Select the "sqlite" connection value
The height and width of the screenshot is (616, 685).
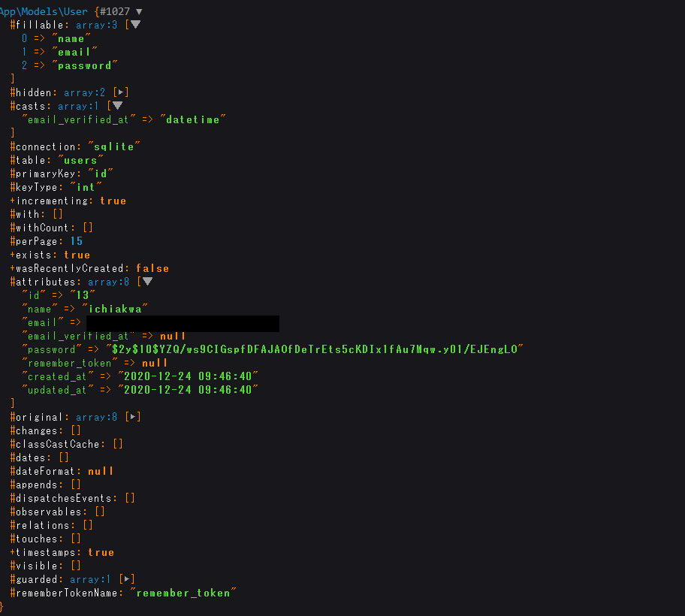click(x=113, y=146)
